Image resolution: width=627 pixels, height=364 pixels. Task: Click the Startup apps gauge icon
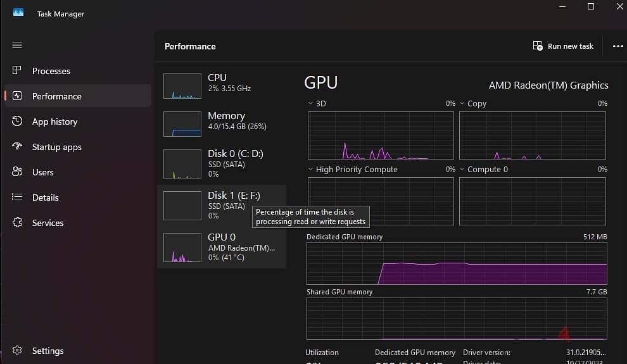(x=17, y=146)
